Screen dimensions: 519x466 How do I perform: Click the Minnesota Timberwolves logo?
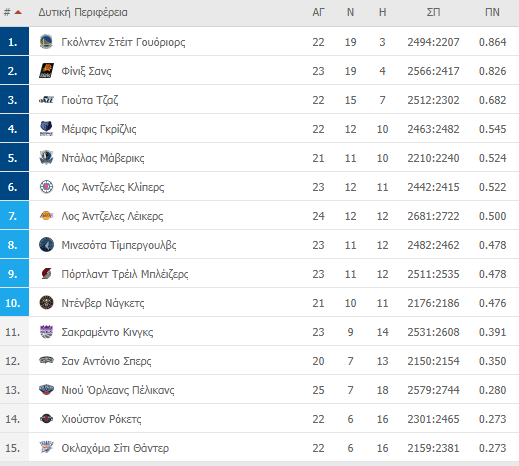(x=46, y=245)
